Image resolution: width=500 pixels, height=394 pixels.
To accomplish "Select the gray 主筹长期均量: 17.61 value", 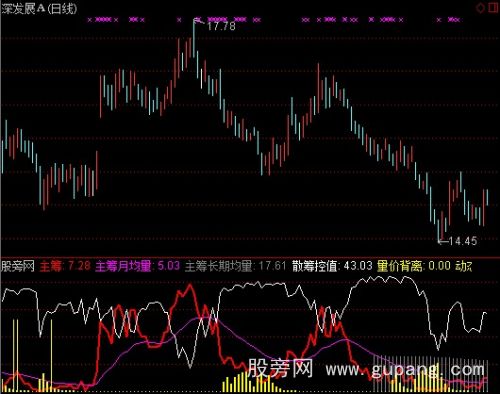I will (236, 266).
